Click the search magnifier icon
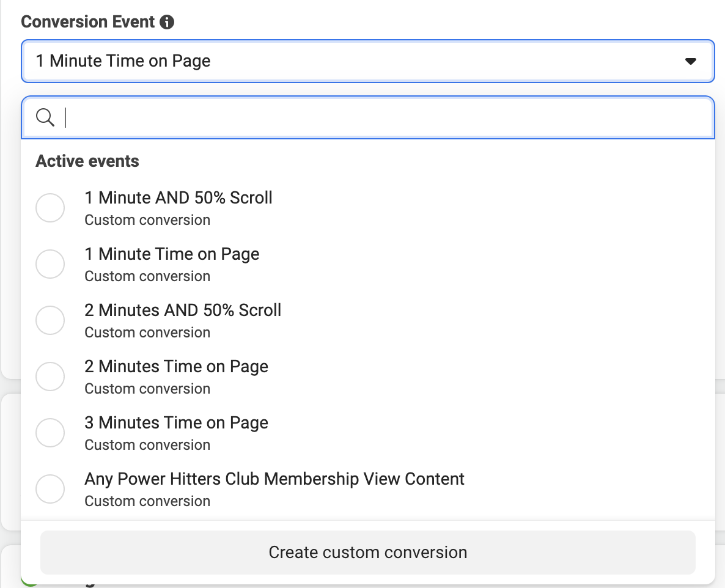Image resolution: width=725 pixels, height=588 pixels. click(x=45, y=117)
